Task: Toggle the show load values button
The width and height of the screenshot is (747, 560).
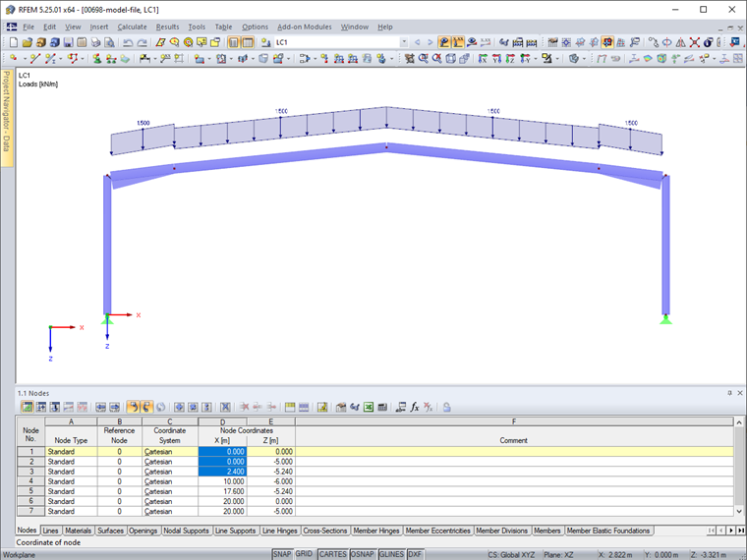Action: click(458, 42)
